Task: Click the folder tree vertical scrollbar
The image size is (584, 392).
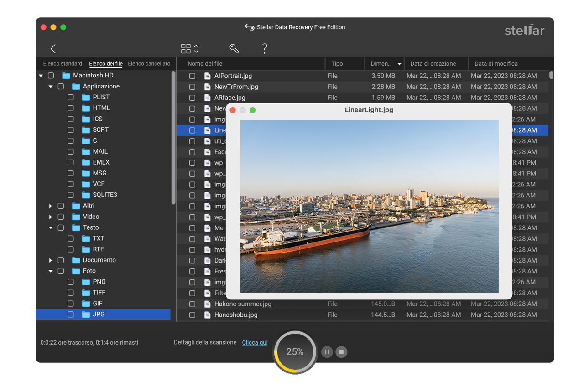Action: (173, 138)
